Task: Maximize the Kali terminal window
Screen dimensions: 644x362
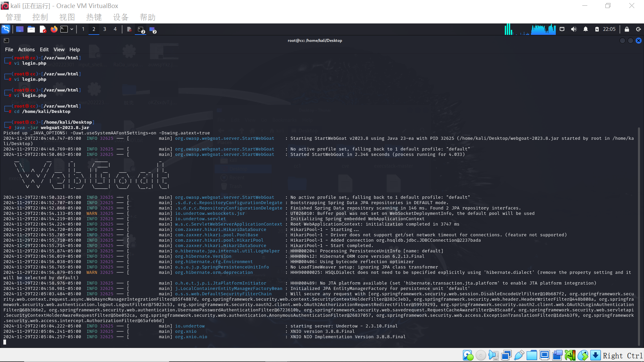Action: (631, 41)
